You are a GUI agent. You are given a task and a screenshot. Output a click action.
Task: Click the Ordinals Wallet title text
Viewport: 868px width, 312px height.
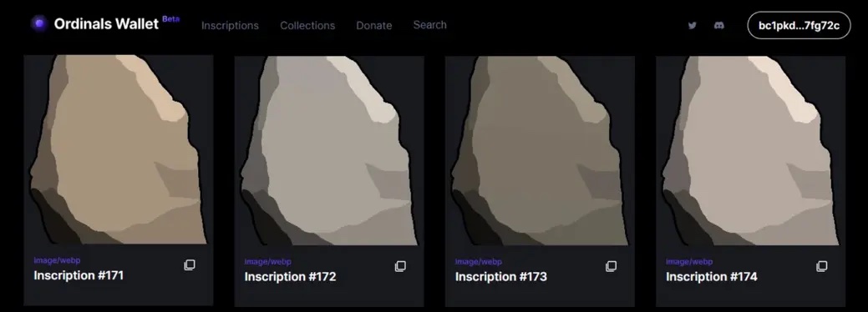coord(106,24)
